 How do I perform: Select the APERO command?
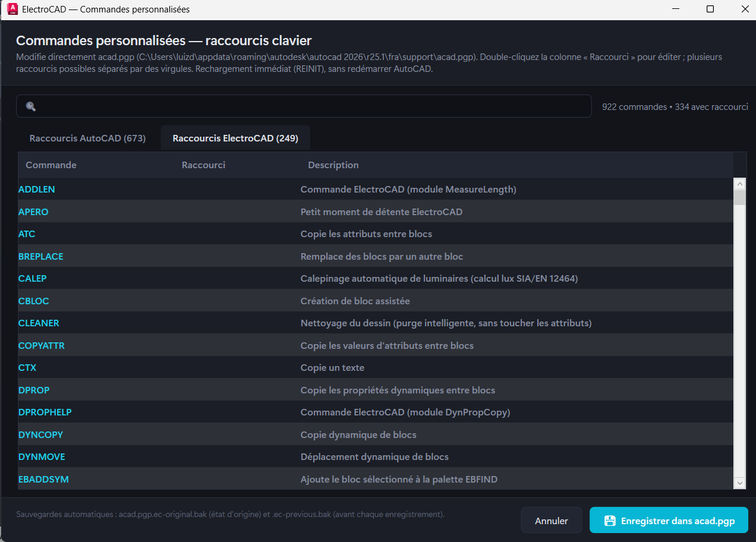coord(33,212)
